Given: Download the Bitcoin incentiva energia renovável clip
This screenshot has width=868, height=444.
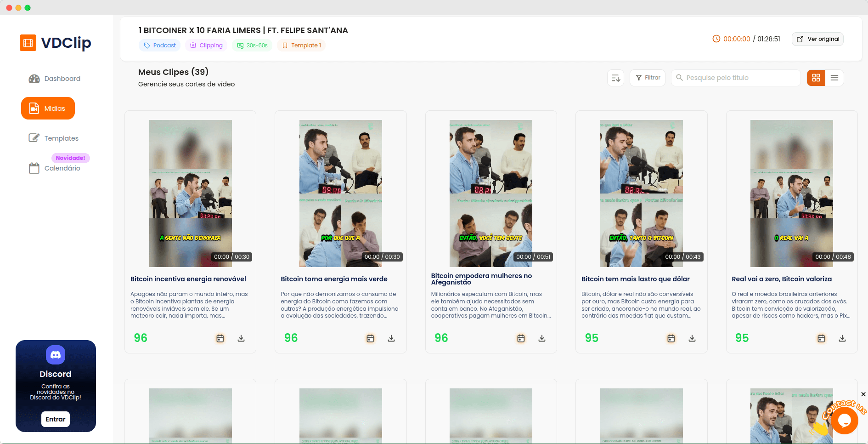Looking at the screenshot, I should 241,338.
